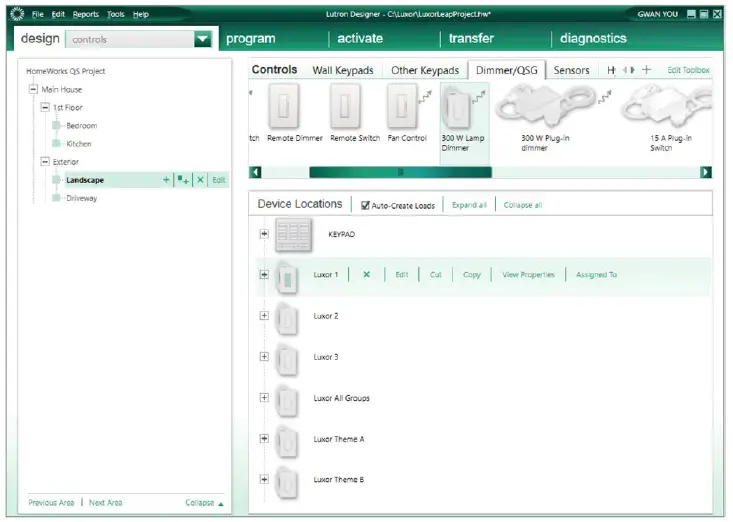This screenshot has height=522, width=733.
Task: Click the Lutron logo icon in title bar
Action: click(17, 14)
